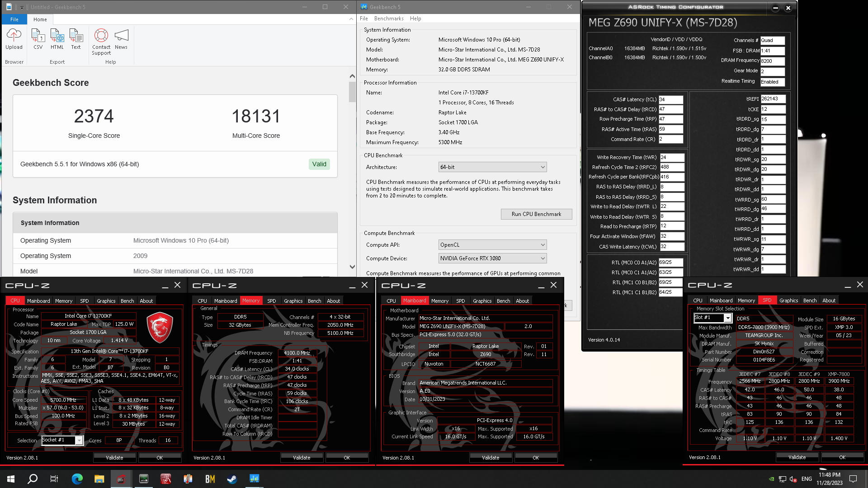Open File menu in Geekbench 5 window

click(364, 19)
